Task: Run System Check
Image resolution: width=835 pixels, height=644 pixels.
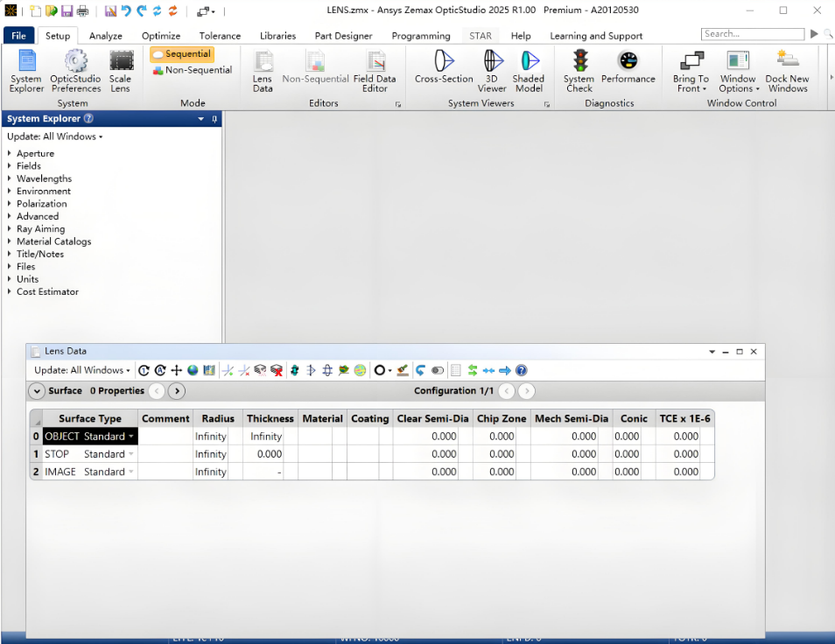Action: 579,71
